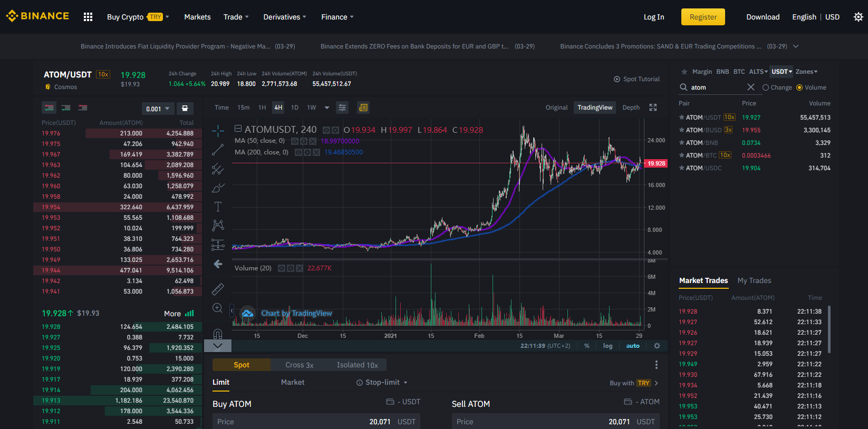The image size is (868, 429).
Task: Filter pairs by favorites star tab
Action: tap(684, 72)
